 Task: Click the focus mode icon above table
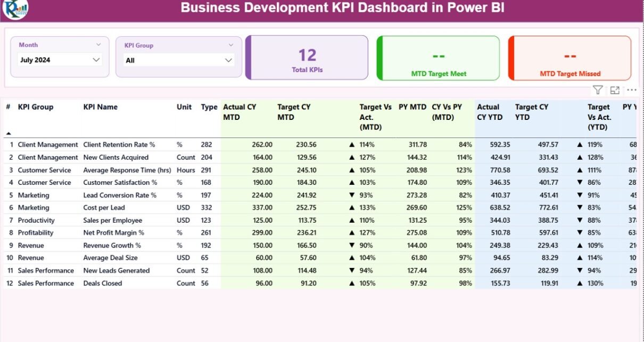coord(615,90)
